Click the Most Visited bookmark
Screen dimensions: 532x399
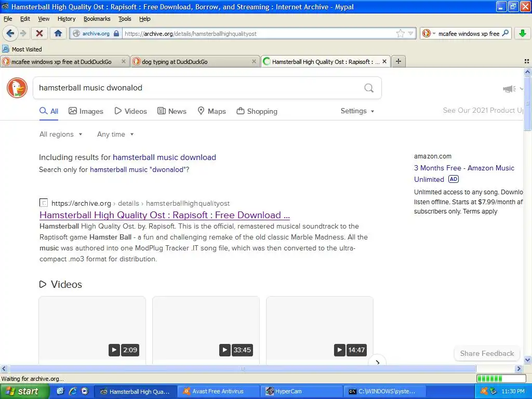(x=22, y=49)
